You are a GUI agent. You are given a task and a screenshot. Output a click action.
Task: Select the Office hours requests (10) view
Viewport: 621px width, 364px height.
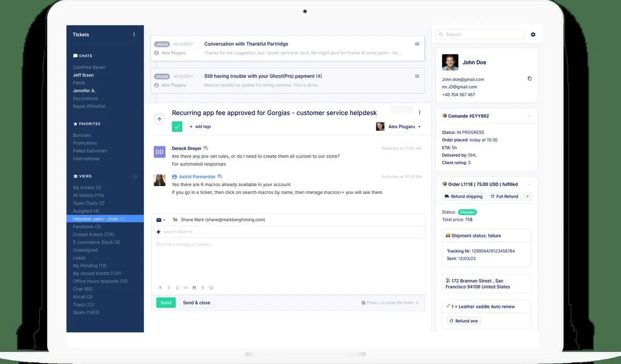click(x=100, y=281)
